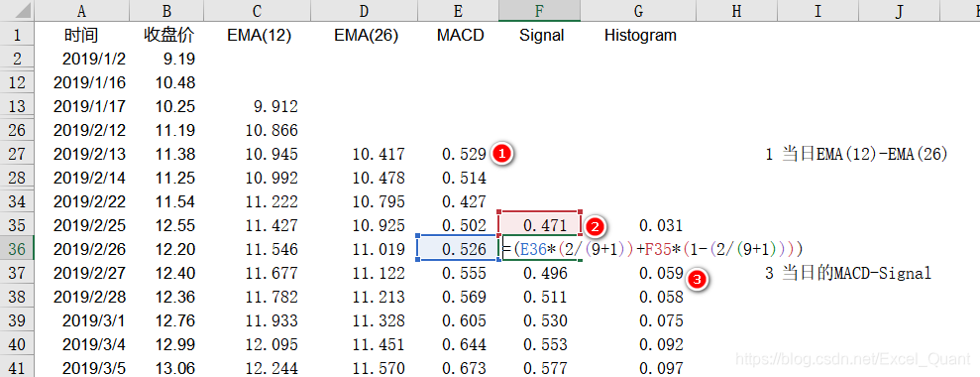Select date cell 2019/1/16
Viewport: 980px width, 377px height.
pyautogui.click(x=82, y=82)
